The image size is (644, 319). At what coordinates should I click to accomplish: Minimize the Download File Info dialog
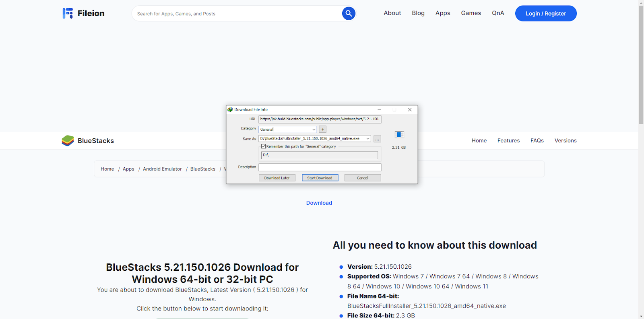[379, 109]
